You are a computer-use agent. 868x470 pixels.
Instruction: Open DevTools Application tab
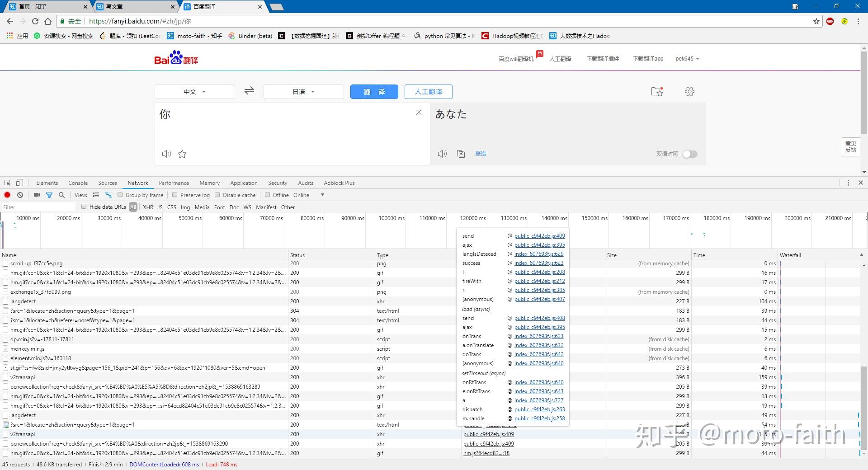point(244,183)
